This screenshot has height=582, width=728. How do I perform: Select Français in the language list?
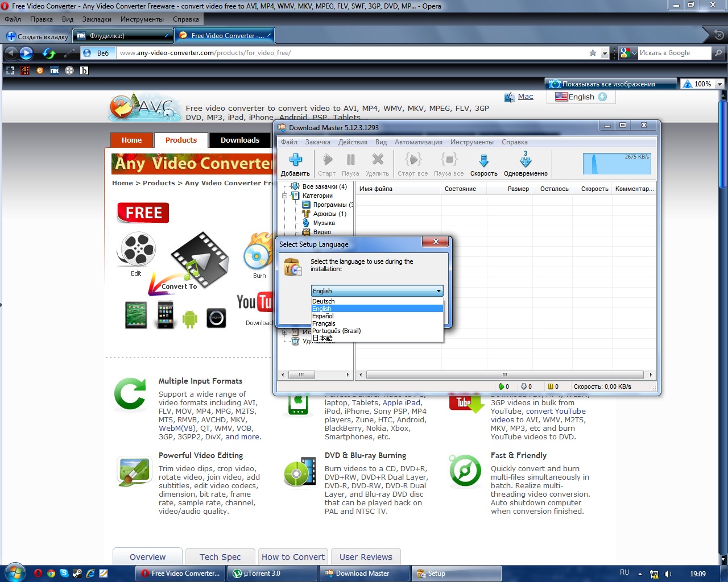377,323
